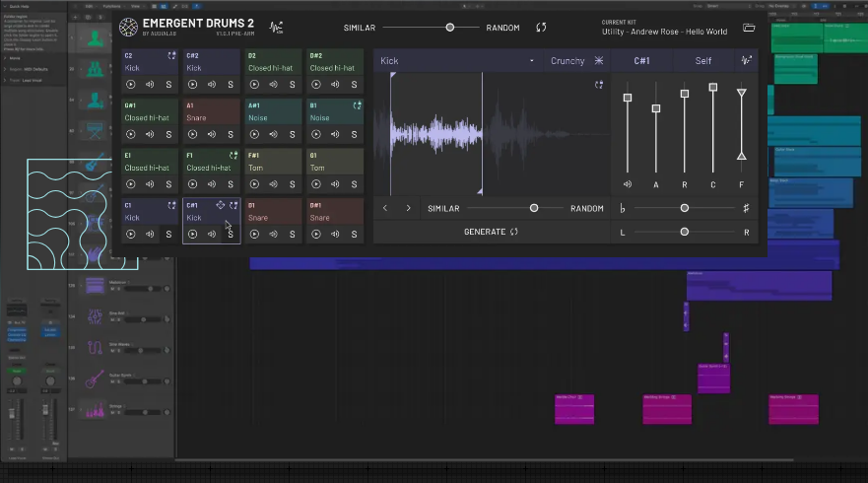Screen dimensions: 868x483
Task: Click the GENERATE button
Action: click(491, 232)
